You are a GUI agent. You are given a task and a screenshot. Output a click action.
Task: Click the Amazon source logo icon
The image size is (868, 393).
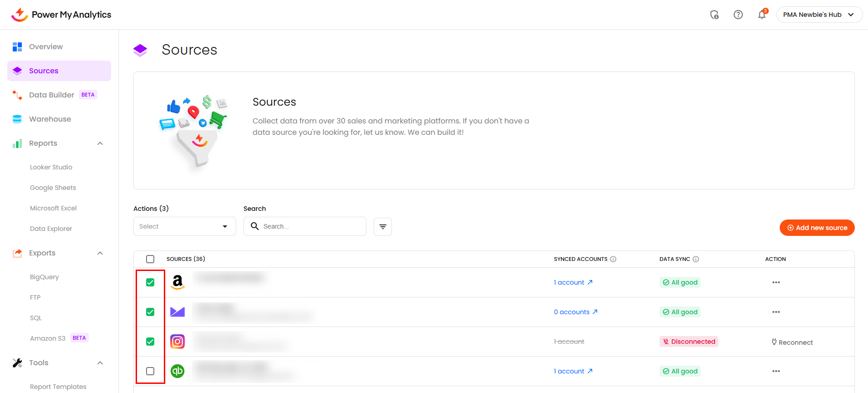[x=178, y=282]
